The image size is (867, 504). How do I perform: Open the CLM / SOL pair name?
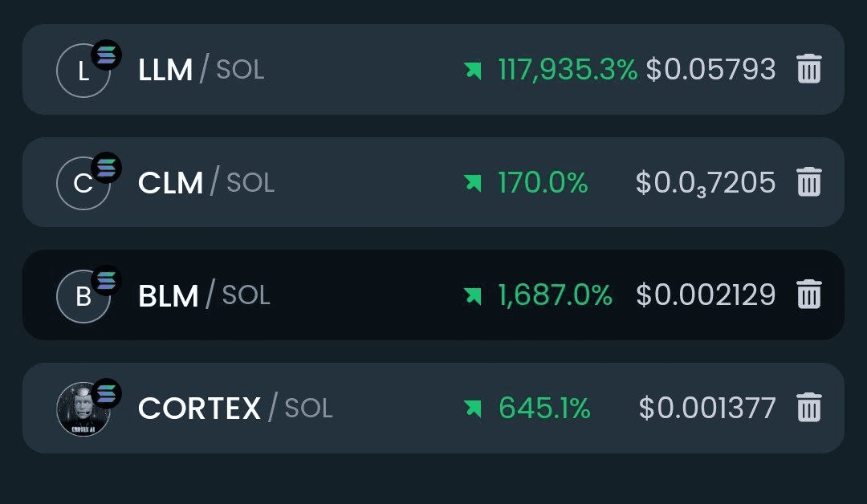point(206,182)
